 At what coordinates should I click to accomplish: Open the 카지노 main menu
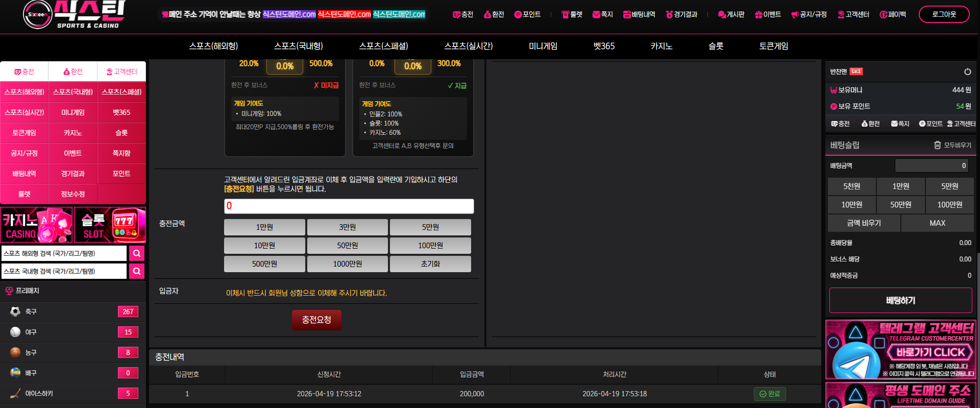(x=661, y=46)
